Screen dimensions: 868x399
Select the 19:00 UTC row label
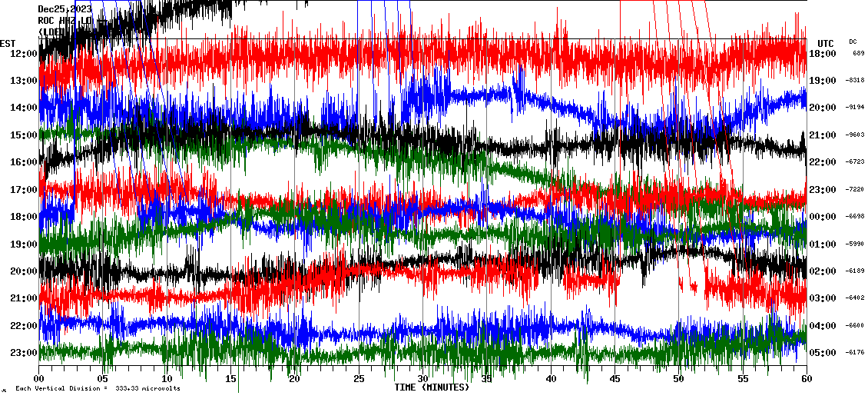click(823, 81)
